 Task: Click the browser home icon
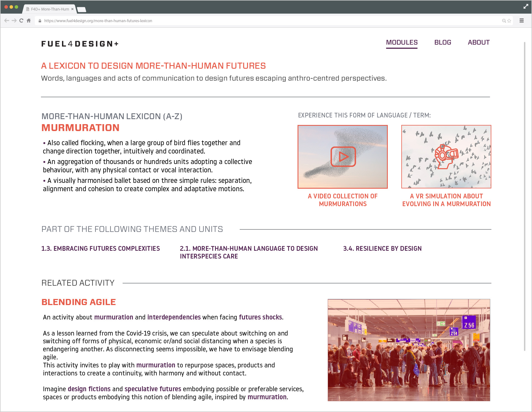pos(29,21)
